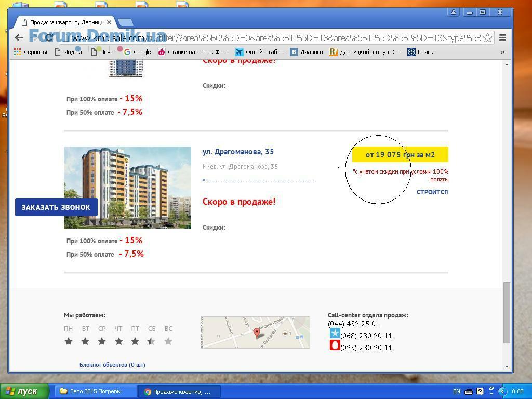Switch to the Chrome taskbar button
Viewport: 532px width, 399px height.
[x=180, y=392]
